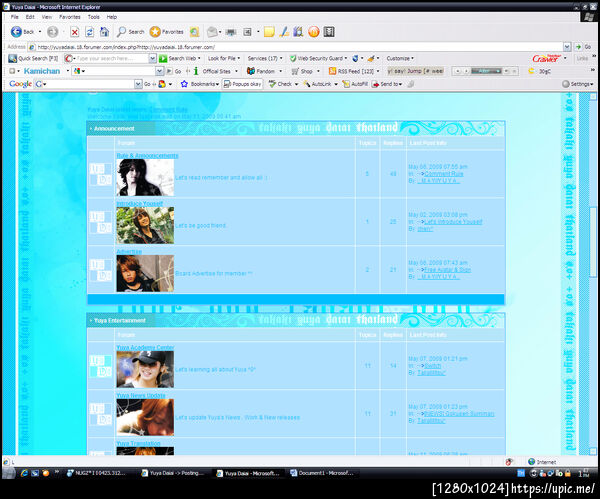Toggle the Popups okay blocker button
The width and height of the screenshot is (600, 499).
tap(243, 84)
